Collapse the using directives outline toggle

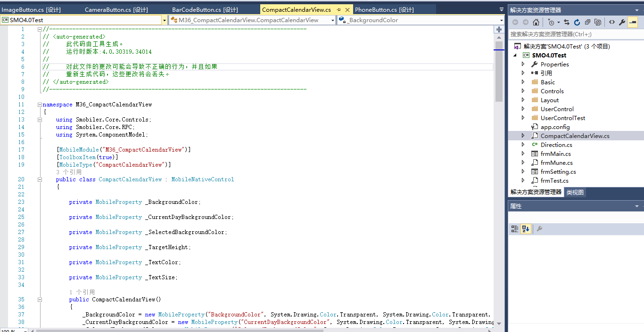pos(40,120)
